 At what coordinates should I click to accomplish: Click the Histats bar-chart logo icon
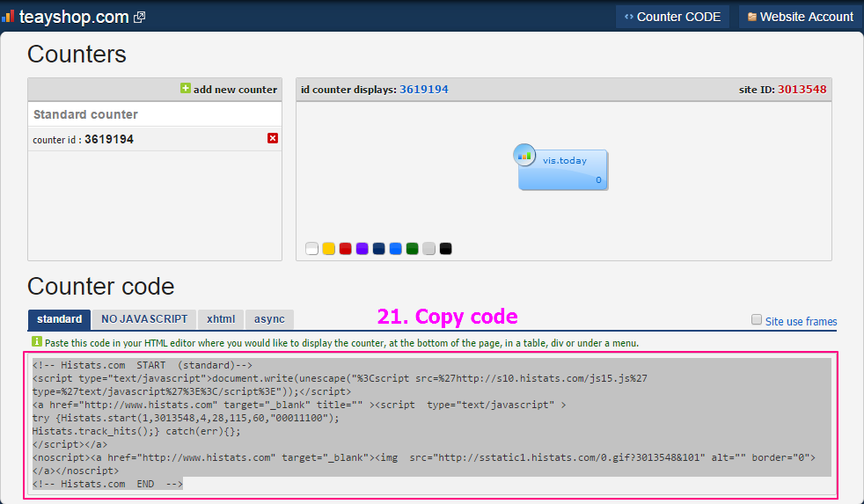point(8,16)
